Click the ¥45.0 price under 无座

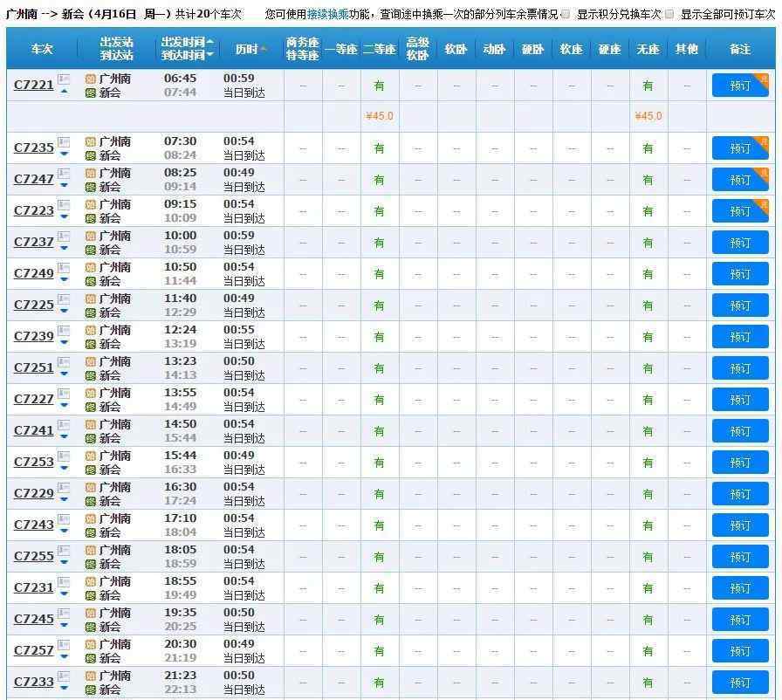pyautogui.click(x=648, y=116)
